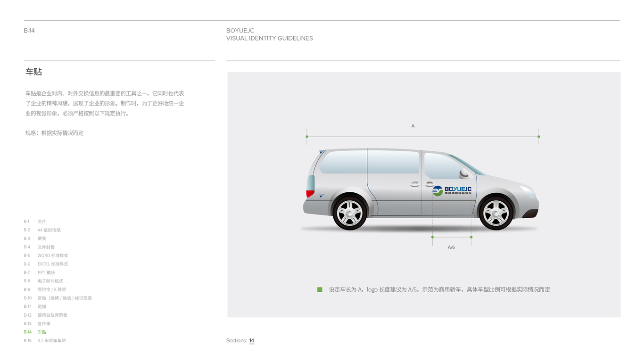Open B-10 官微 标识规范 entry
The width and height of the screenshot is (644, 362).
pos(58,298)
